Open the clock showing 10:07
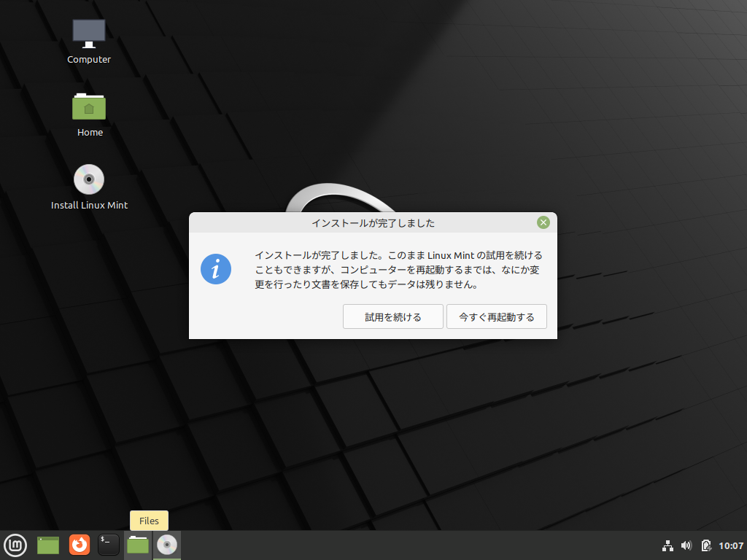 (731, 545)
